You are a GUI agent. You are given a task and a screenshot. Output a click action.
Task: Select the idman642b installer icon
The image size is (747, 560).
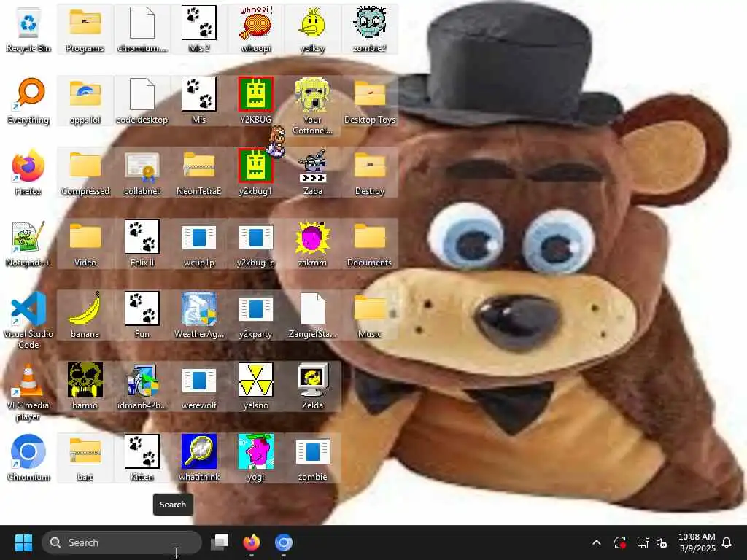pyautogui.click(x=142, y=386)
